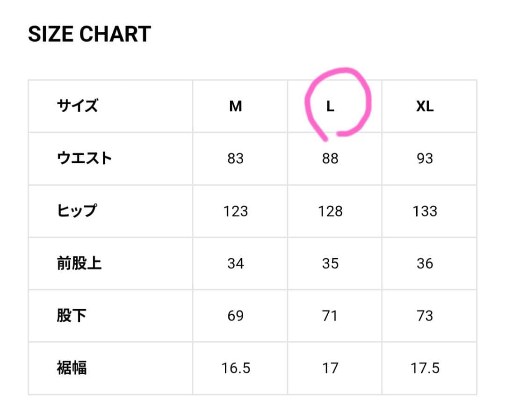Click the XL size column header
The image size is (505, 420).
[x=425, y=107]
